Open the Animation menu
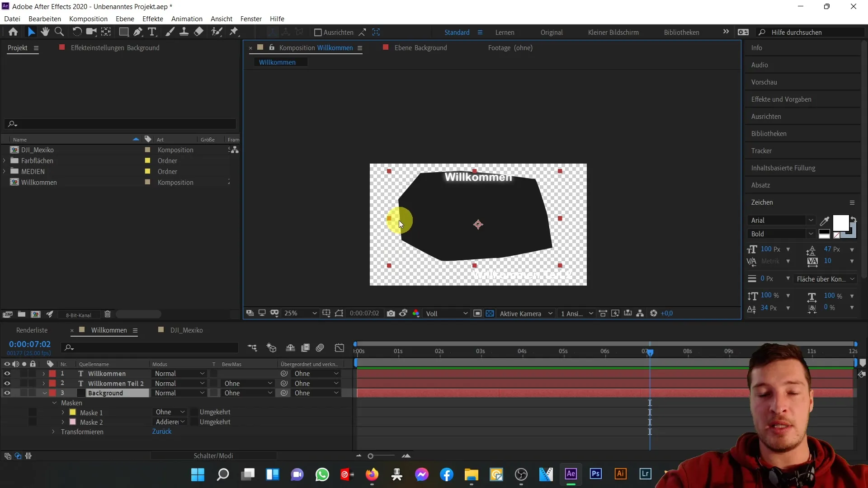868x488 pixels. pyautogui.click(x=187, y=19)
